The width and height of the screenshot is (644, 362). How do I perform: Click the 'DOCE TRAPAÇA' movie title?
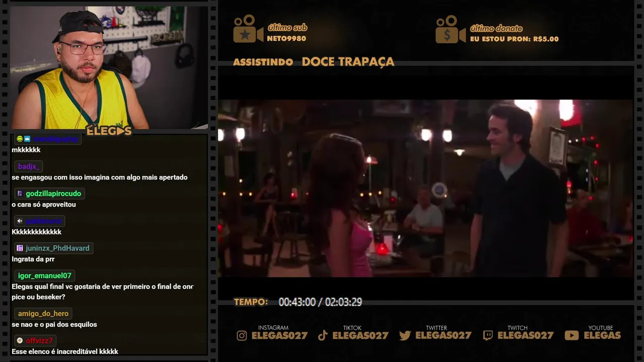[x=348, y=62]
